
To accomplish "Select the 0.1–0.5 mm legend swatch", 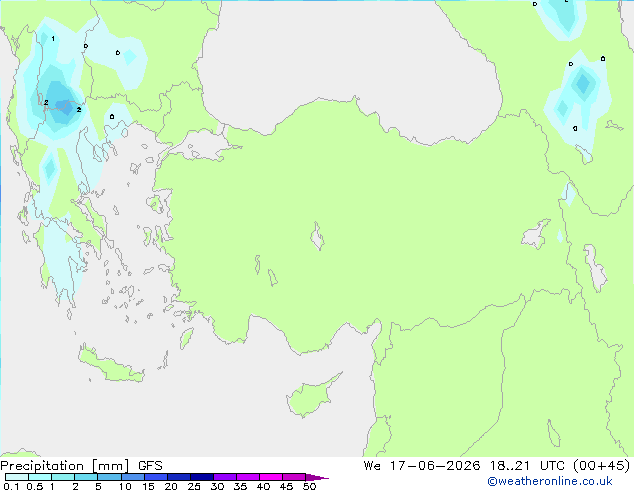I will pyautogui.click(x=17, y=477).
